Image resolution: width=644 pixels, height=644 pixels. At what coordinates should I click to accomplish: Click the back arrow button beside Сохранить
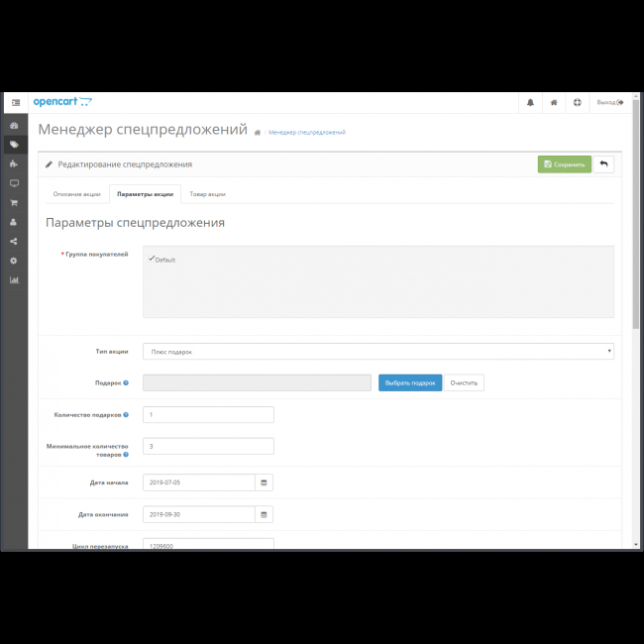pyautogui.click(x=603, y=164)
